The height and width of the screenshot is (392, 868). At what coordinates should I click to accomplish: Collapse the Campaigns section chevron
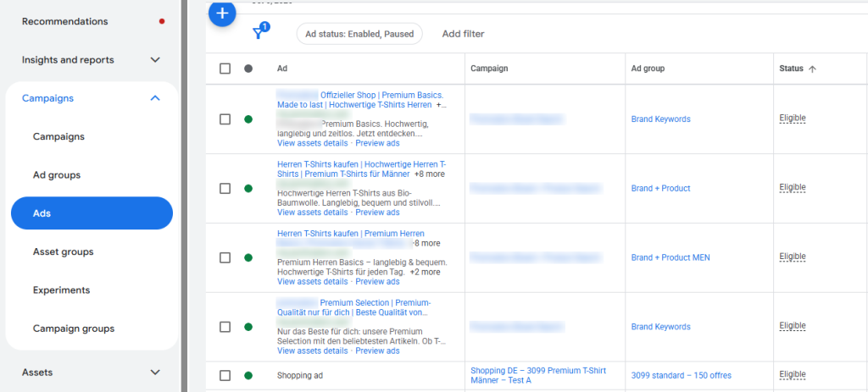pos(156,98)
